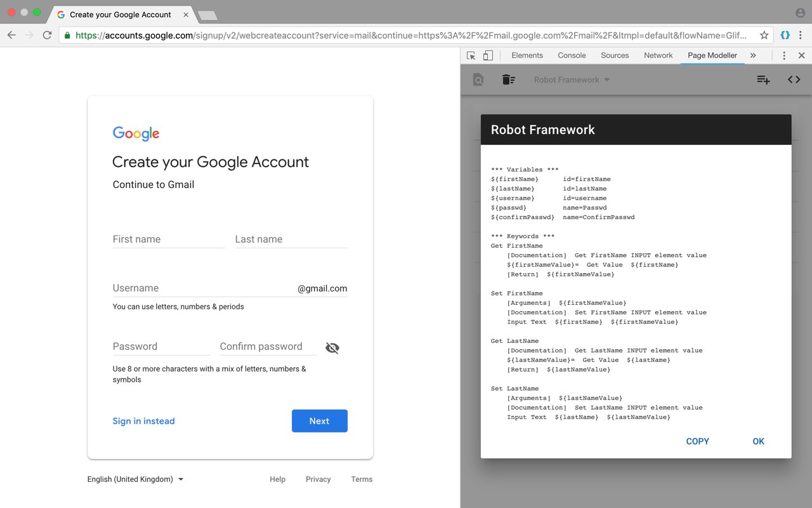This screenshot has height=508, width=812.
Task: Click the Robot Framework dialog title
Action: [543, 130]
